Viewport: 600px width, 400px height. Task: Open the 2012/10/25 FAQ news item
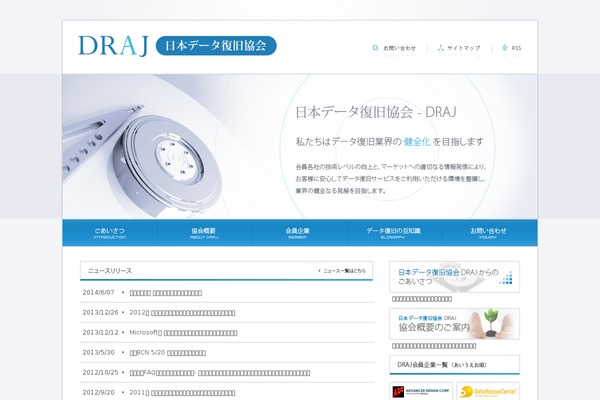click(x=220, y=372)
